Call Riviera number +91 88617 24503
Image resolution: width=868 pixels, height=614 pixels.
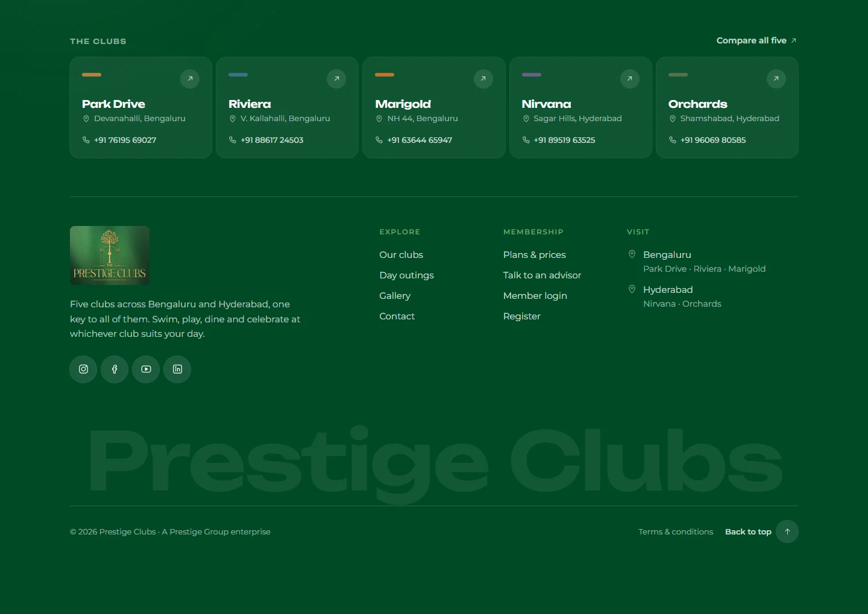[x=272, y=140]
